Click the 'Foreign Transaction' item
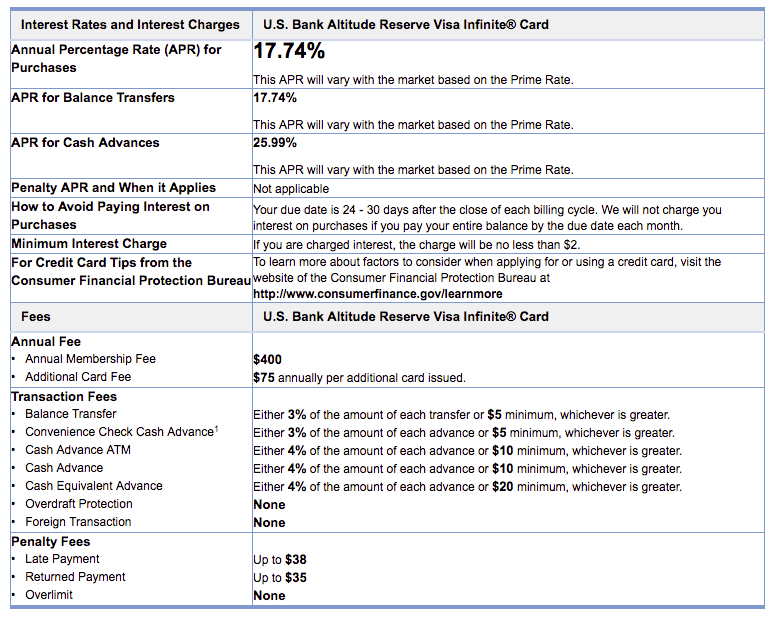776x620 pixels. (x=78, y=522)
